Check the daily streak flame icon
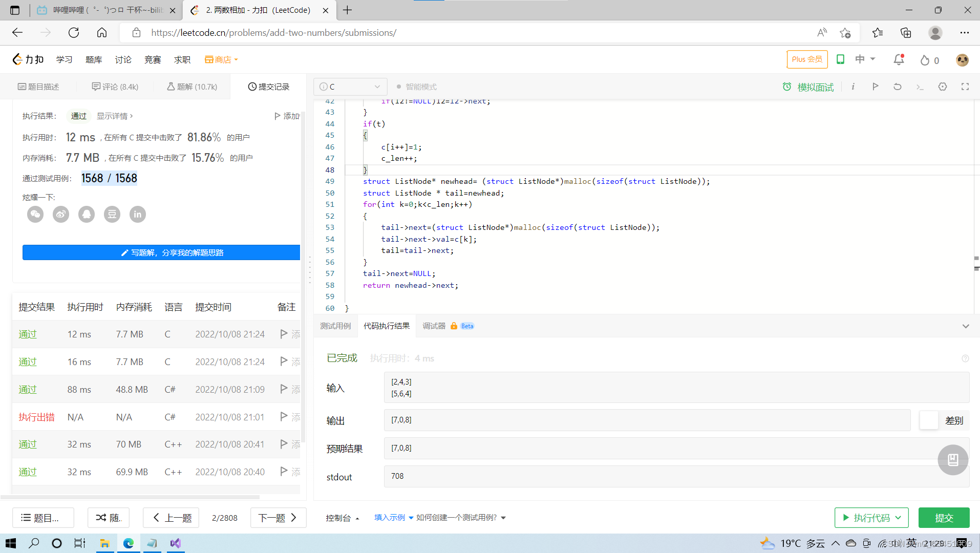Image resolution: width=980 pixels, height=553 pixels. tap(926, 60)
